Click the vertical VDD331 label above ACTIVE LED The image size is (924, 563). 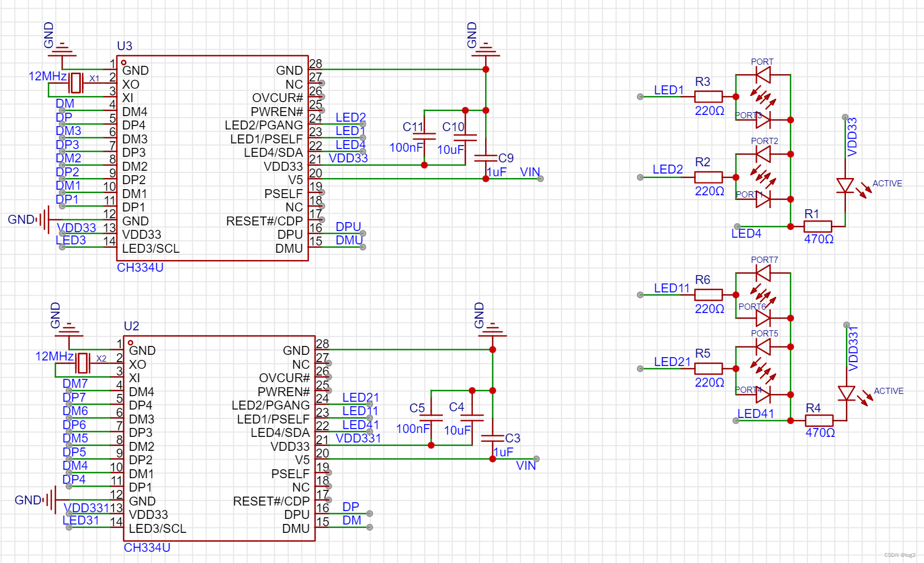[853, 348]
